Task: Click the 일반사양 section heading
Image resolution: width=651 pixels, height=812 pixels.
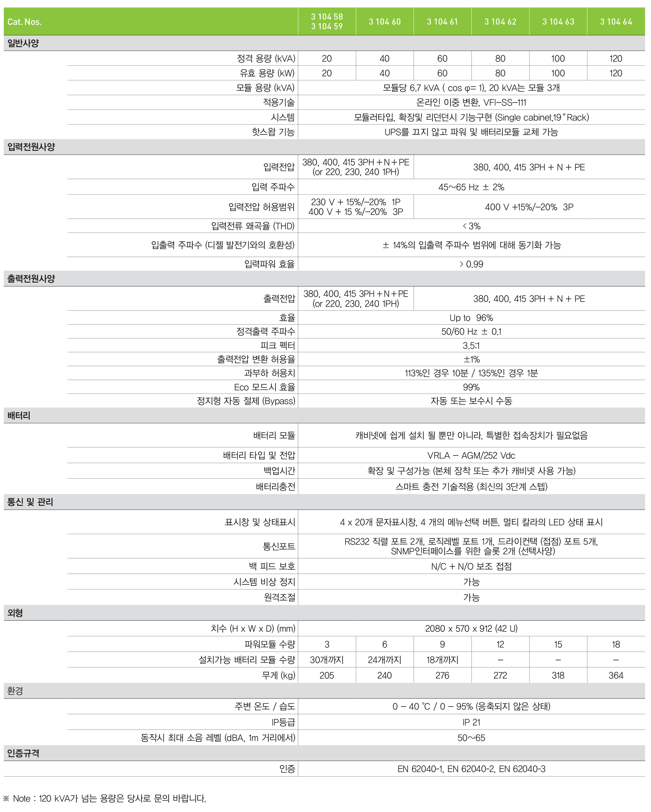Action: tap(23, 43)
